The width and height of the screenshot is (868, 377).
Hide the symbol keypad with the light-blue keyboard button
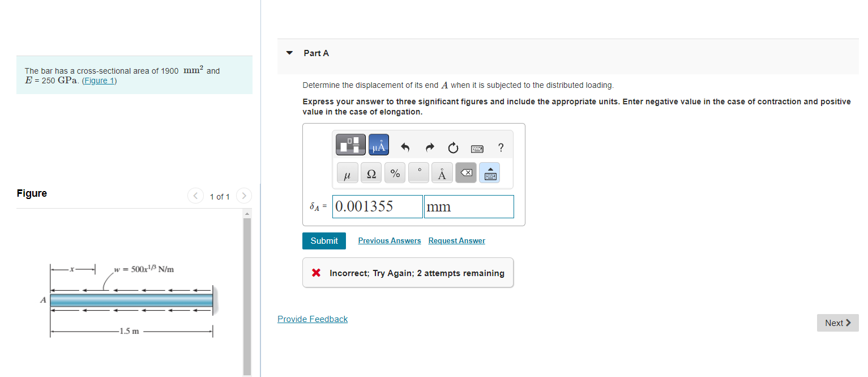pyautogui.click(x=490, y=173)
